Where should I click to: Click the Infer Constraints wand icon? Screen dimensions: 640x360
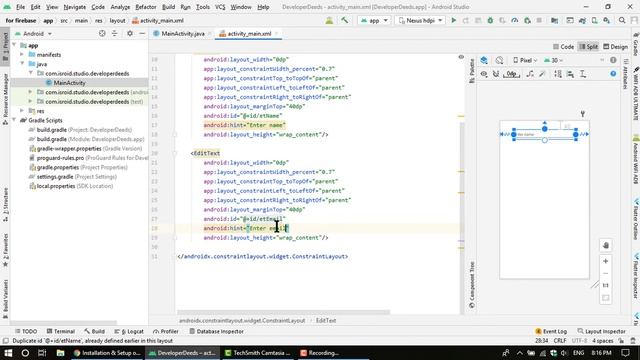click(542, 74)
